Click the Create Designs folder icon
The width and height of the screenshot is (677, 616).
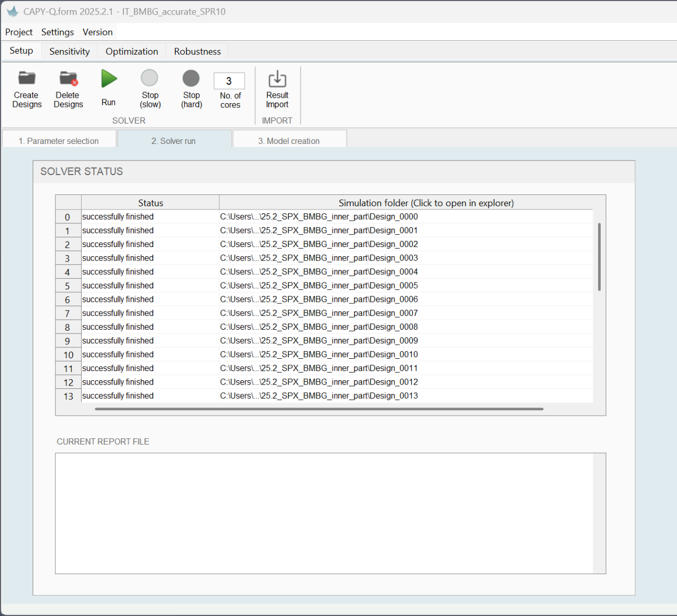[27, 78]
